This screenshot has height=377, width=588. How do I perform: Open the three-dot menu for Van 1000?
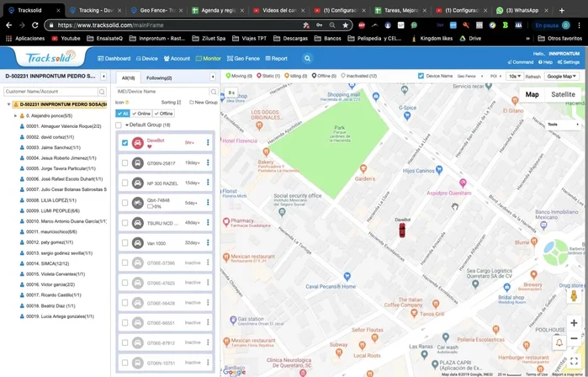click(x=208, y=242)
